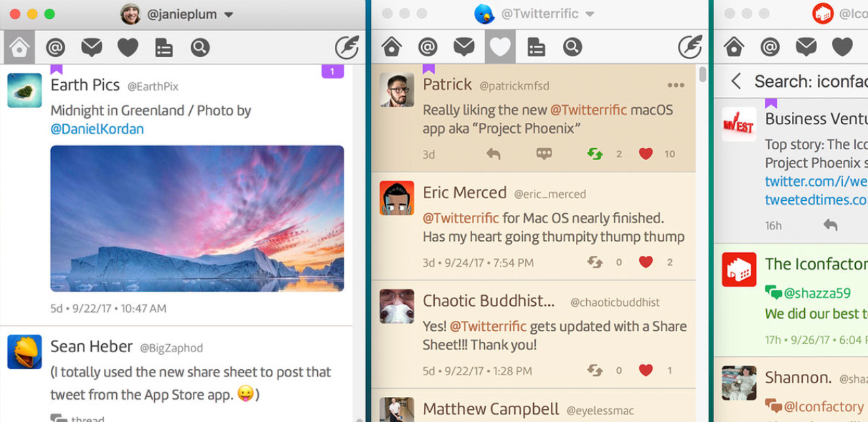The height and width of the screenshot is (422, 868).
Task: Open the @janieplum account dropdown
Action: pyautogui.click(x=229, y=14)
